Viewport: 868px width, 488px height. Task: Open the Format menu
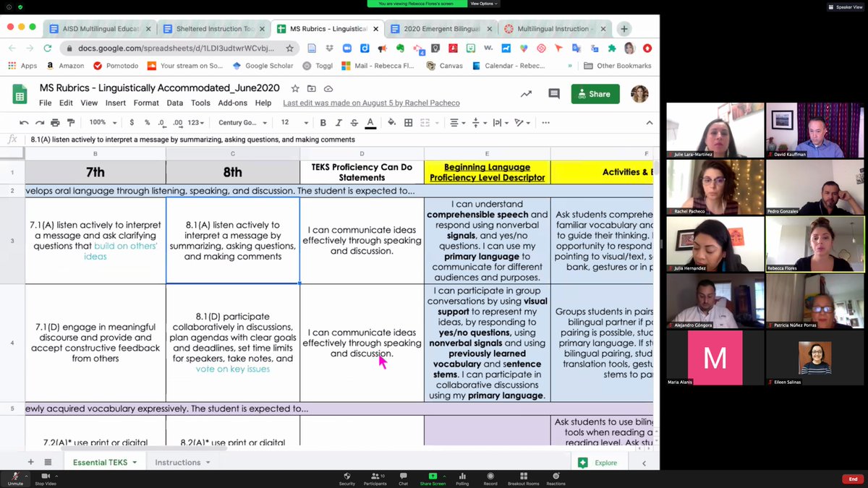tap(146, 103)
